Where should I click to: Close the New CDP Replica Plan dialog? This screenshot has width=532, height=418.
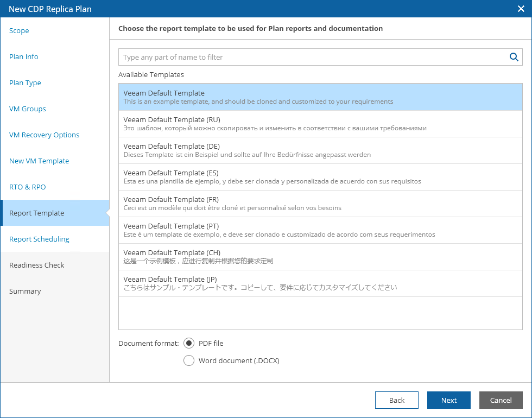[x=521, y=9]
